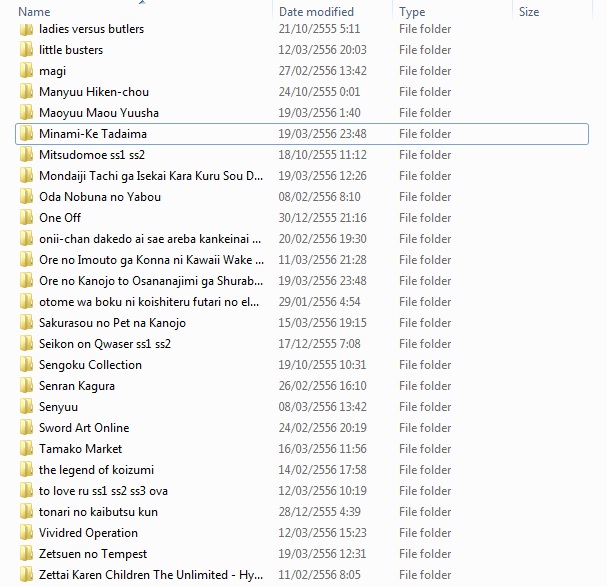Viewport: 607px width, 586px height.
Task: Click 'File folder' type in magi row
Action: (425, 71)
